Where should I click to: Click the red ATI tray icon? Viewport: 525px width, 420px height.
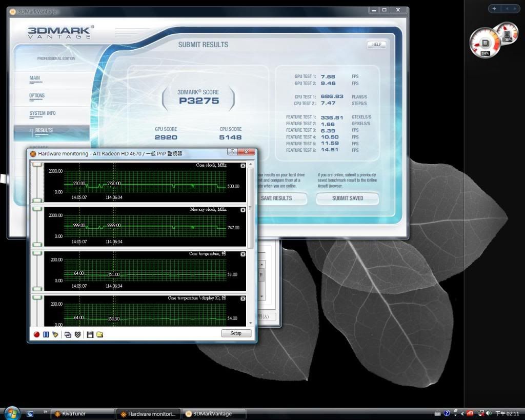point(470,414)
